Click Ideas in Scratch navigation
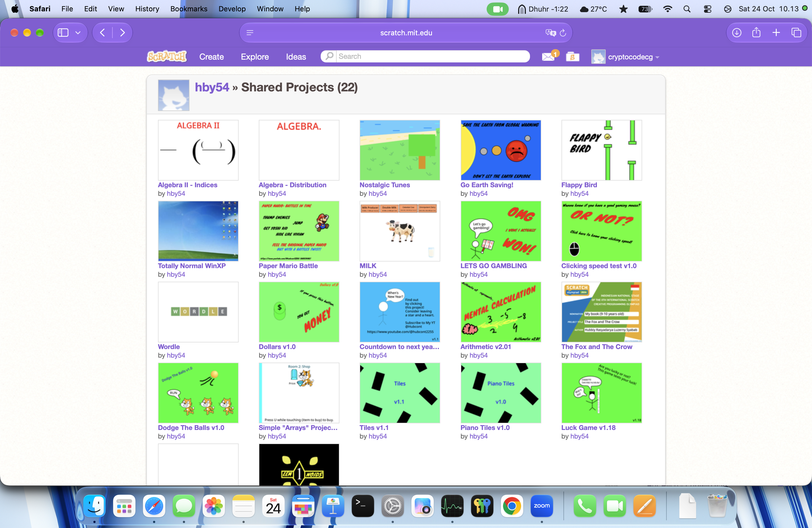812x528 pixels. [x=296, y=57]
